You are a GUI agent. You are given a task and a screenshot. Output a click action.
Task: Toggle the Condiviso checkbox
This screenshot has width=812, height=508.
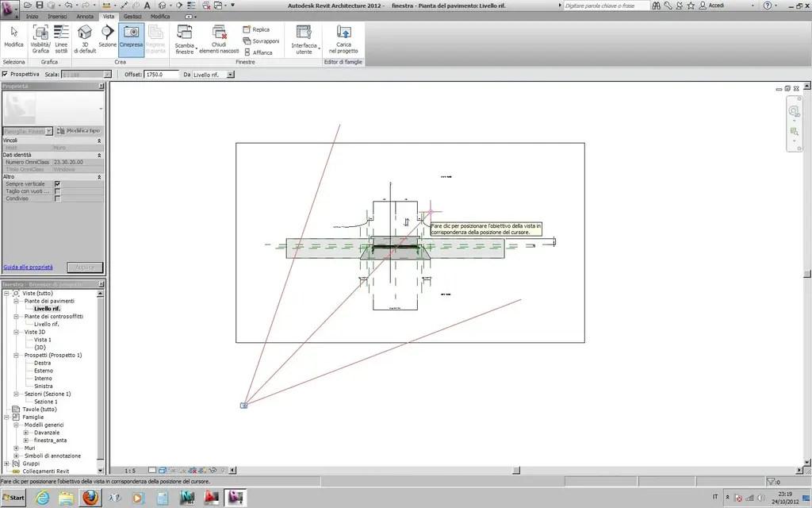click(57, 198)
